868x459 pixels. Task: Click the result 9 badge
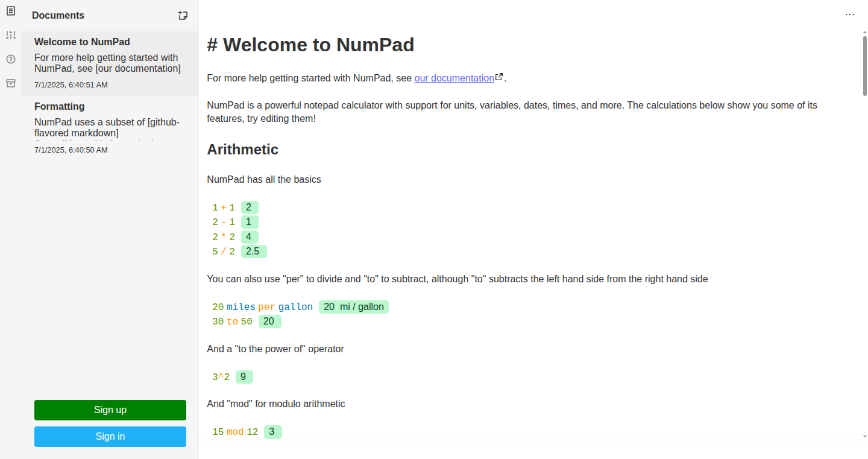[x=244, y=377]
